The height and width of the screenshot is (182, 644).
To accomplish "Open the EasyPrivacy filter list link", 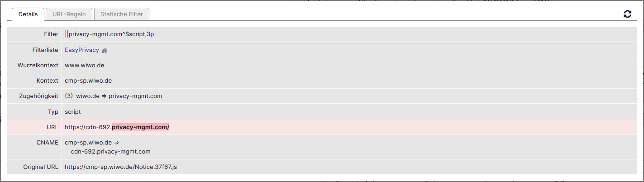I will [81, 50].
